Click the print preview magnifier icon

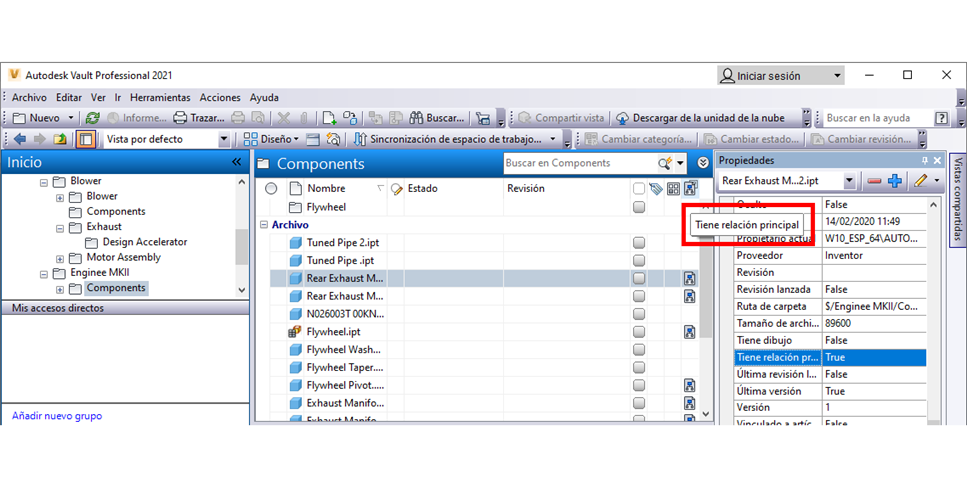pos(258,118)
